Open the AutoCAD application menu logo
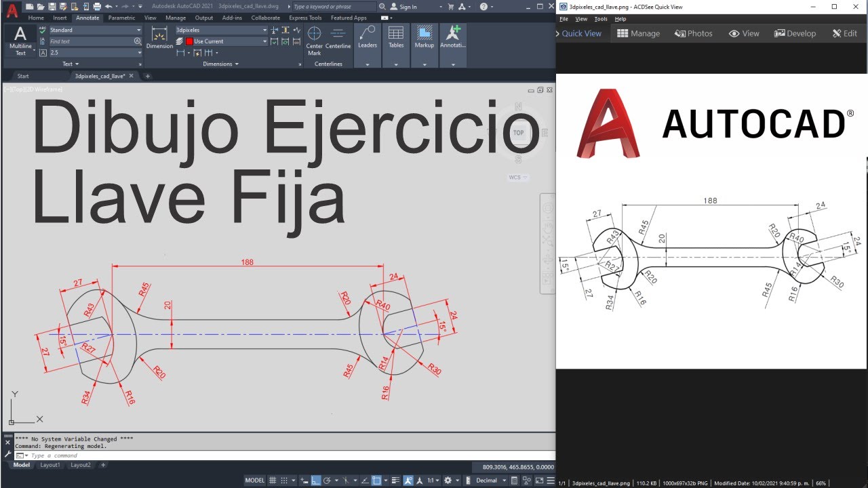 (12, 12)
